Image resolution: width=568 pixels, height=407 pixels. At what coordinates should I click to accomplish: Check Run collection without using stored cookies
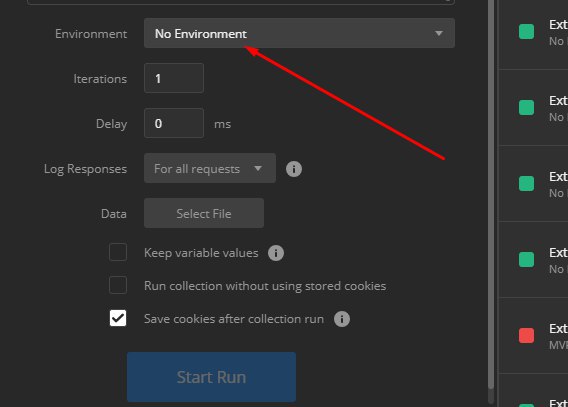[118, 285]
